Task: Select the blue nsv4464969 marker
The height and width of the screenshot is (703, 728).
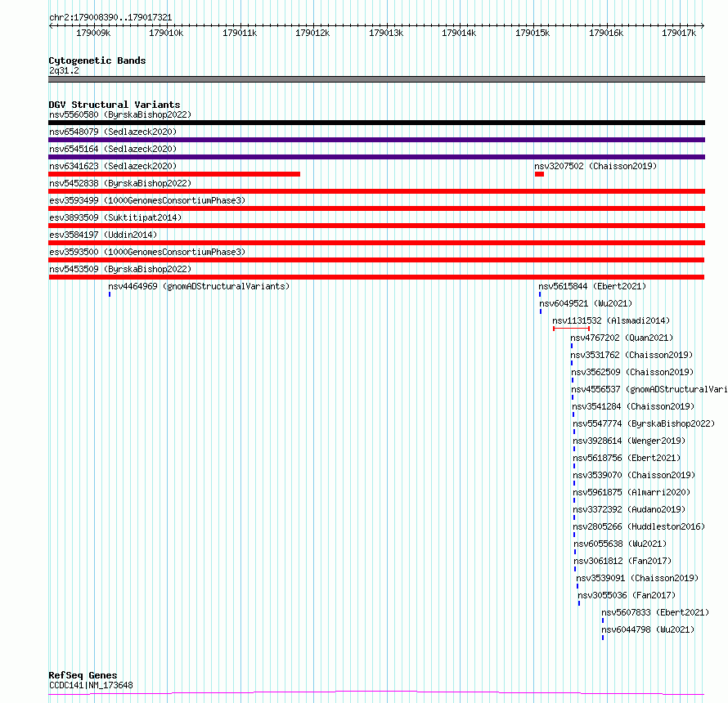Action: click(110, 294)
